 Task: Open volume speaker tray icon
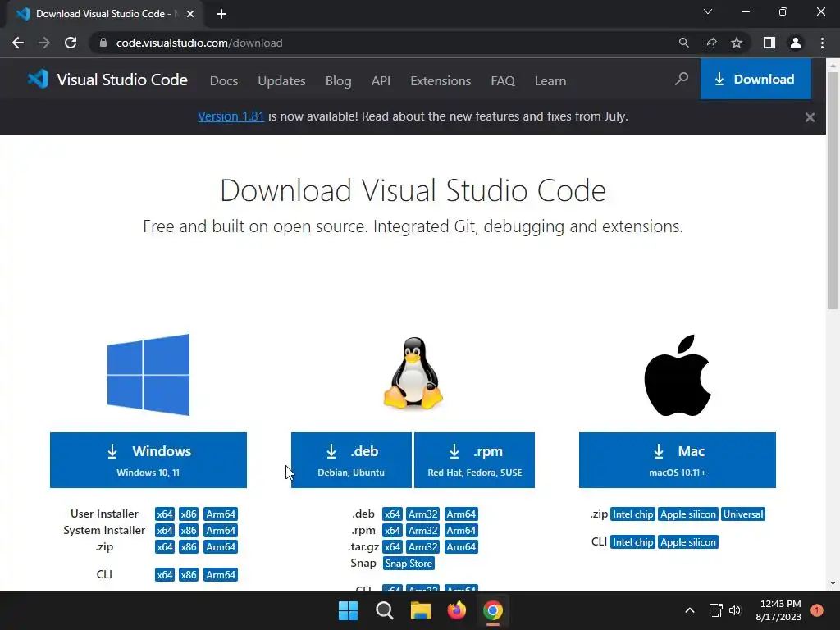pos(735,610)
